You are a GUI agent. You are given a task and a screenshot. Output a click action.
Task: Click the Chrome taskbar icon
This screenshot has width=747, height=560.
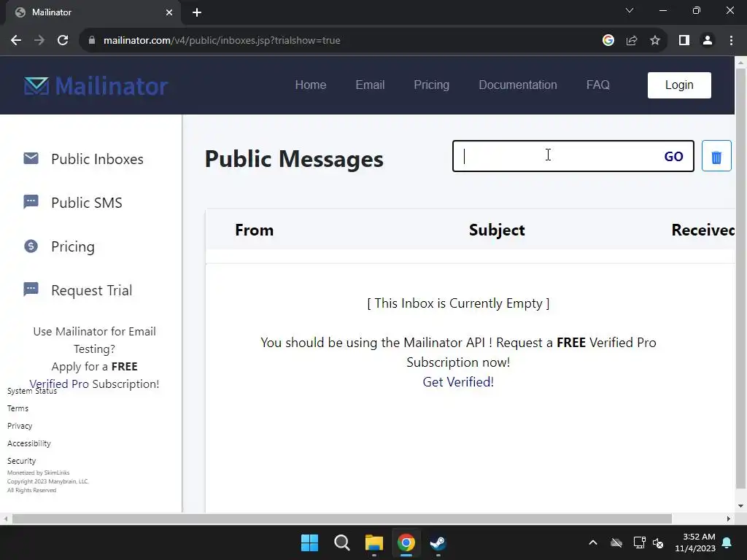[x=406, y=542]
